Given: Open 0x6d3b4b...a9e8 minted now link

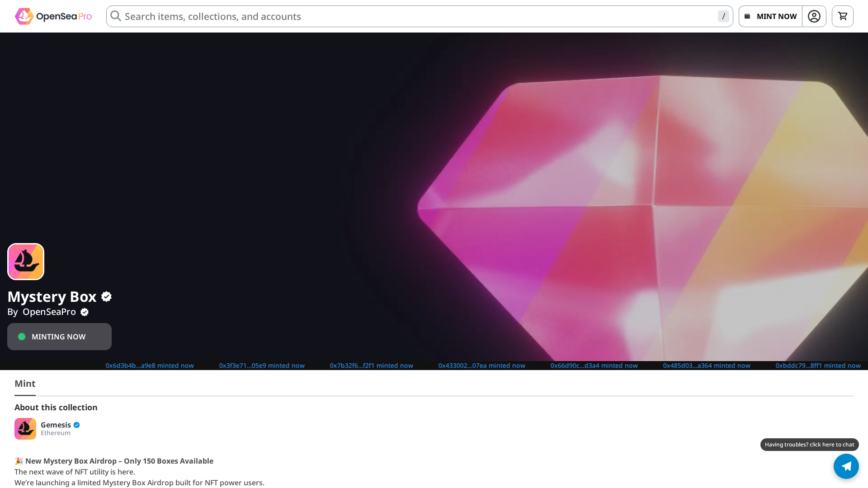Looking at the screenshot, I should (150, 366).
